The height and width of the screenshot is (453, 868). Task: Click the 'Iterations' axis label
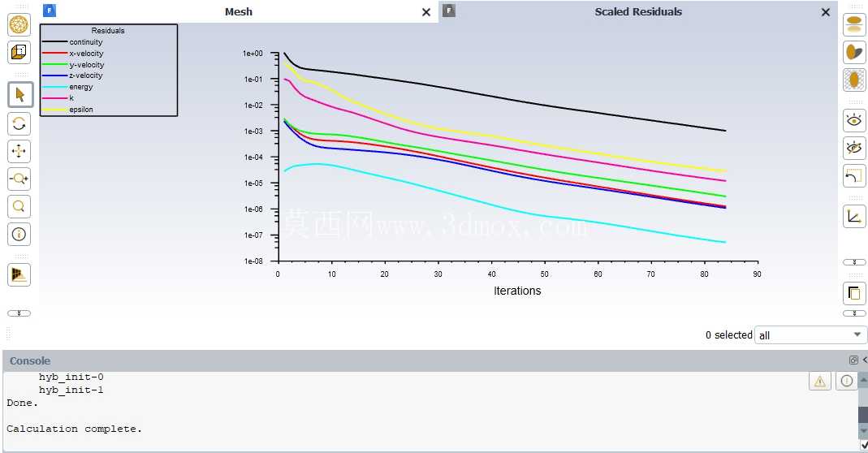coord(517,291)
